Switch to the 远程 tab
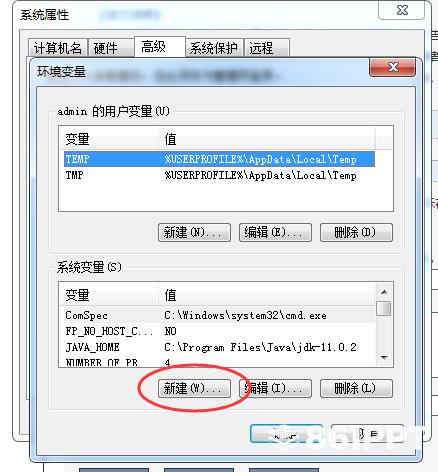The image size is (438, 472). pos(267,48)
